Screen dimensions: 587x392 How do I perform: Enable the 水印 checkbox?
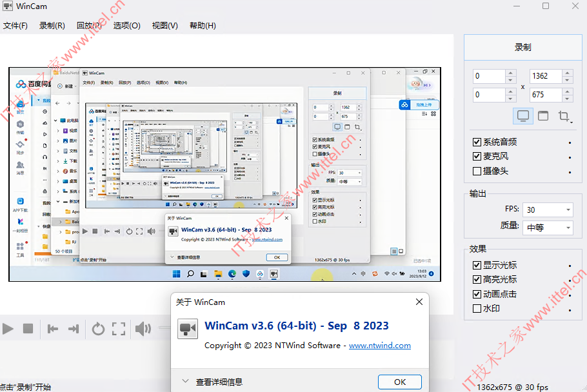(477, 309)
